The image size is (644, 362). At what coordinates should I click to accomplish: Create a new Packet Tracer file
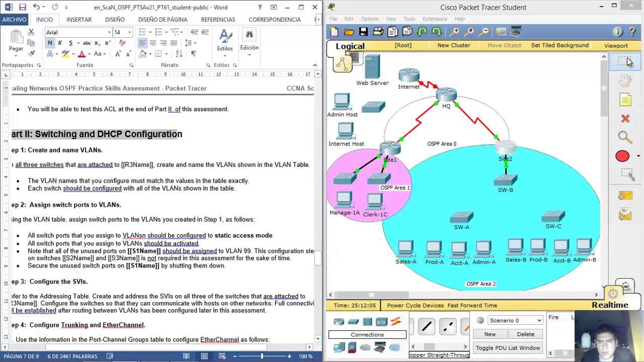tap(334, 32)
